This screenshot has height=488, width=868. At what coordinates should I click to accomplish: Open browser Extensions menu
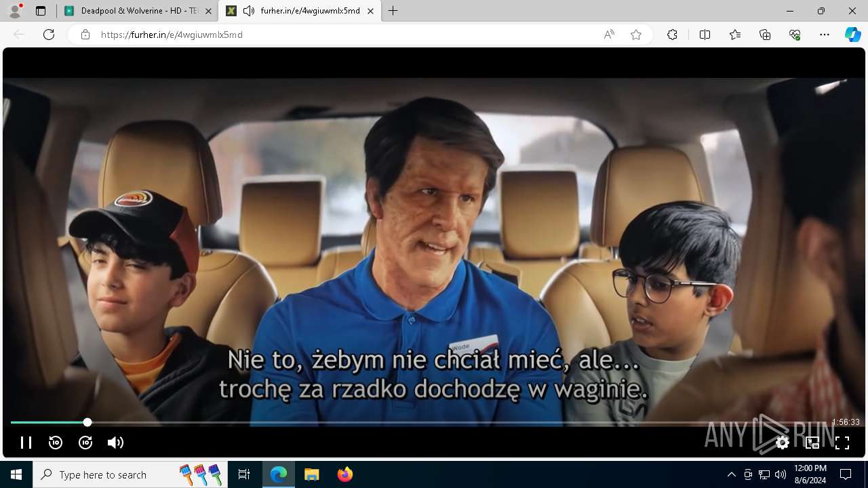click(x=672, y=35)
